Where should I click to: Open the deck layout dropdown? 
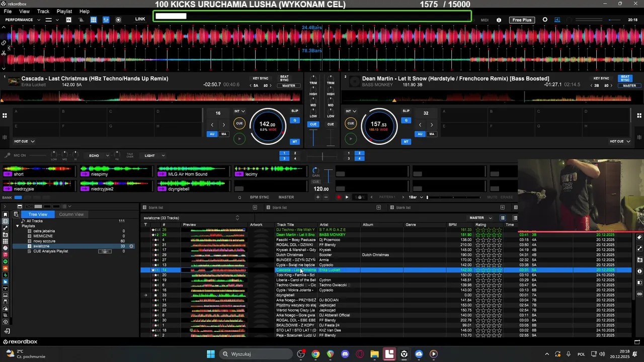pyautogui.click(x=51, y=20)
